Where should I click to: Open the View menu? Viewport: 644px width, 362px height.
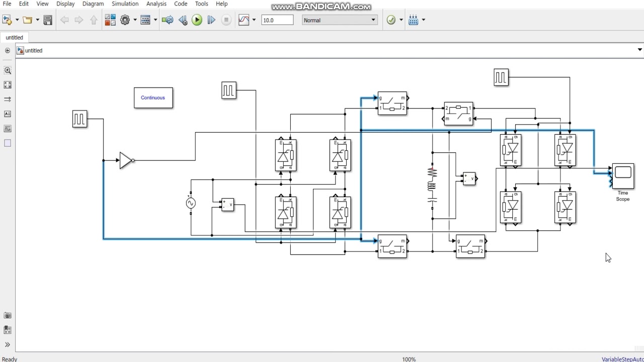pos(42,4)
